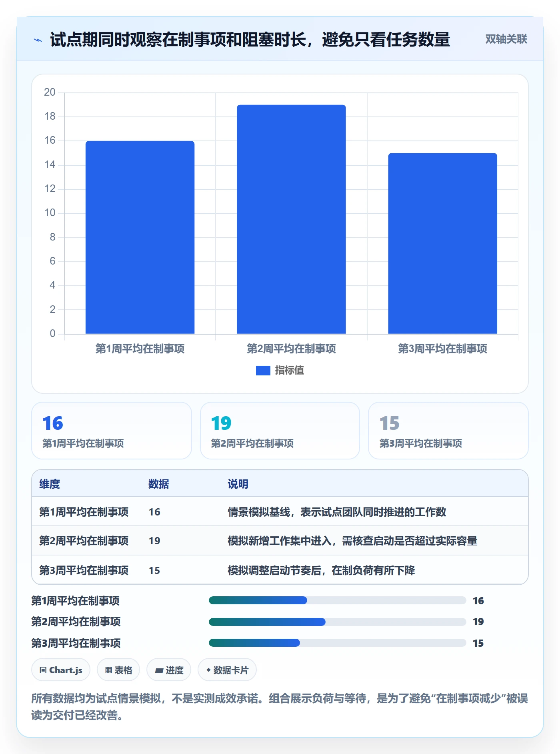This screenshot has width=560, height=754.
Task: Click the x-axis label 第1周平均在制事项
Action: [140, 349]
